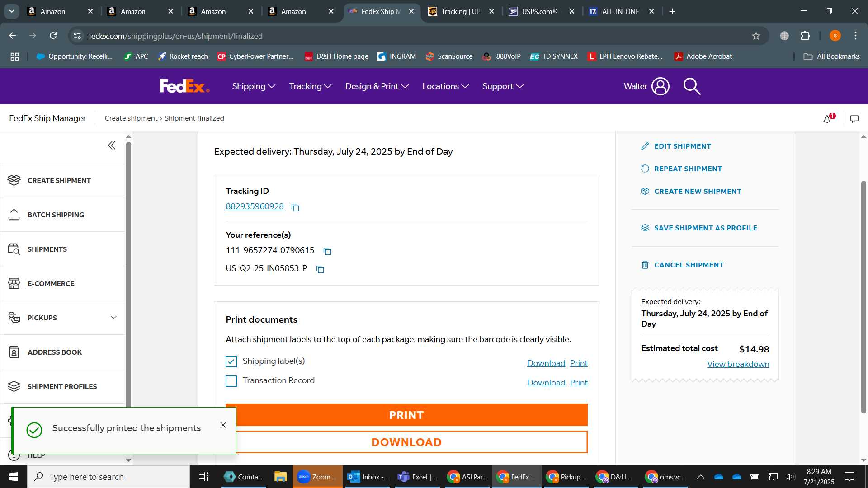The image size is (868, 488).
Task: Bookmark this page with star icon
Action: pos(756,36)
